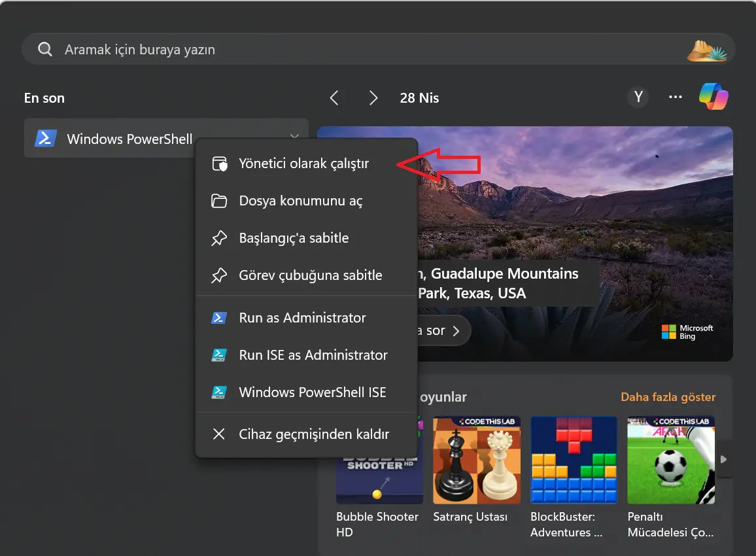This screenshot has height=556, width=756.
Task: Click X icon beside Cihaz geçmişinden kaldır
Action: (219, 434)
